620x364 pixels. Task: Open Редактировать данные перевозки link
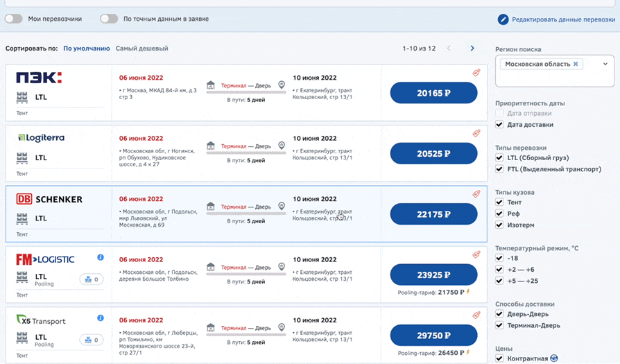[563, 19]
